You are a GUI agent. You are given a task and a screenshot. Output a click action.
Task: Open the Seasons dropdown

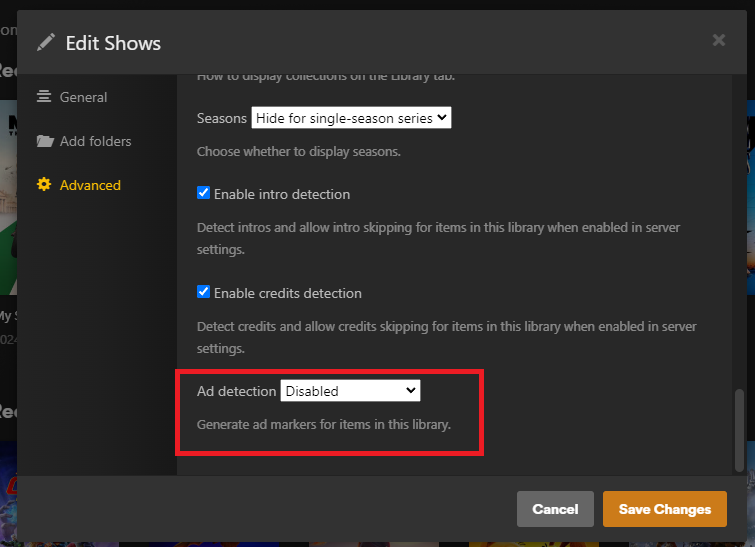tap(351, 118)
